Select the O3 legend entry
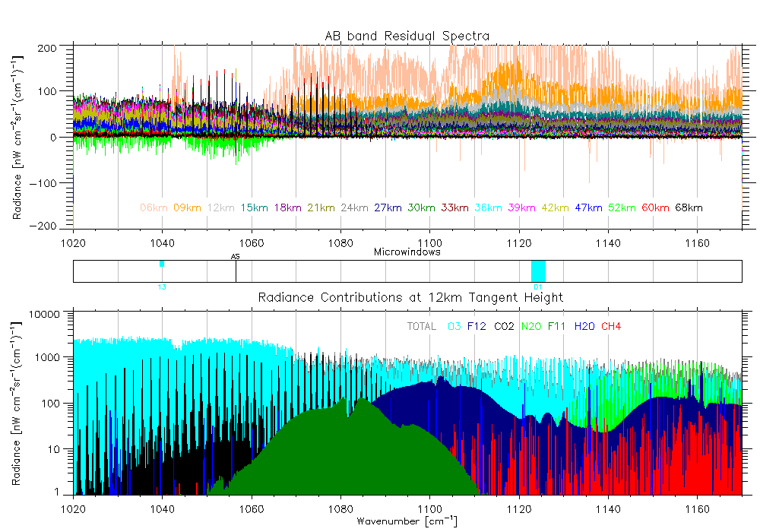760x532 pixels. point(454,327)
